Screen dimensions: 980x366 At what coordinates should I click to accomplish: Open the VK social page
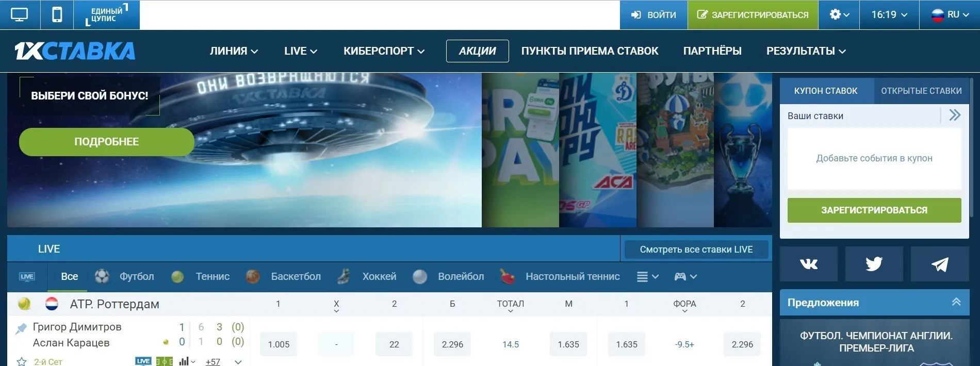point(808,264)
